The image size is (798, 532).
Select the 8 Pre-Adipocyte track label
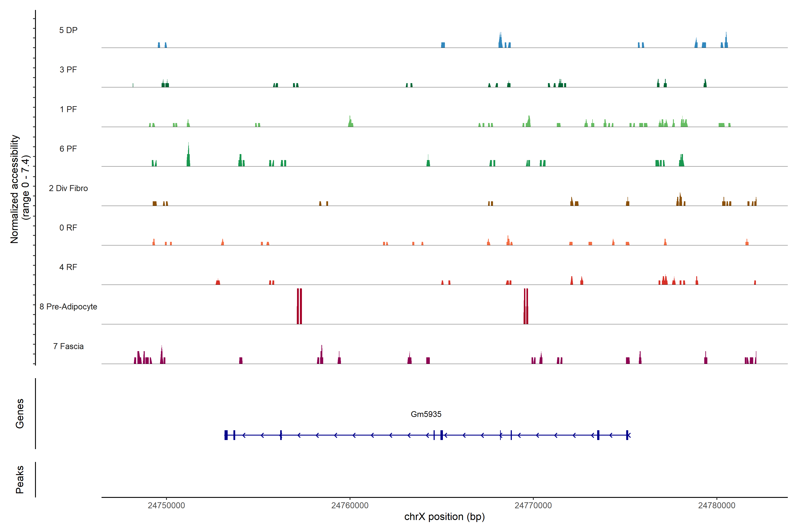[68, 307]
